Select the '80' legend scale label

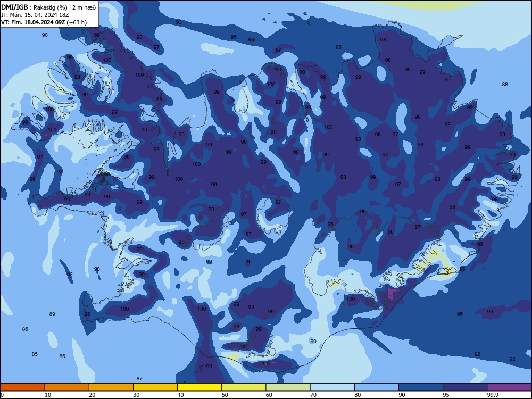coord(358,395)
